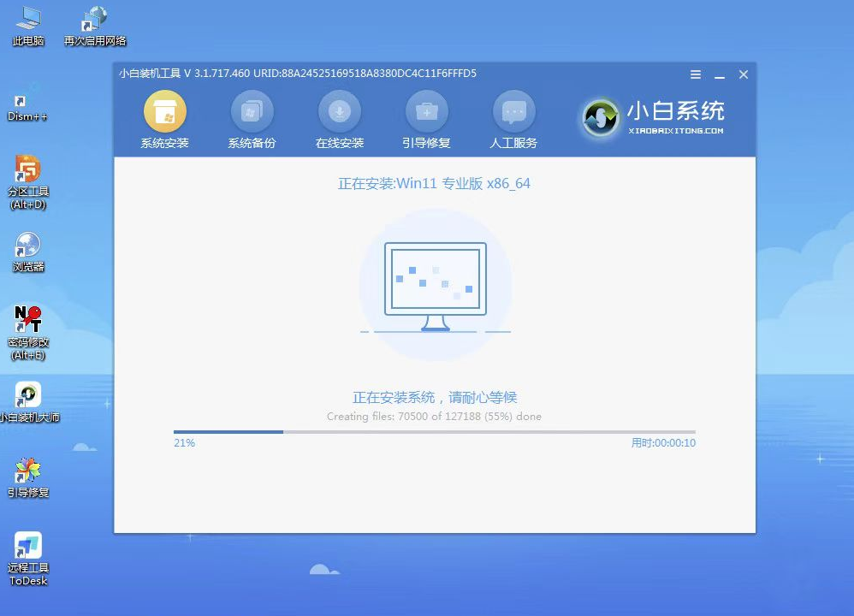Close the 小白装机工具 window
The image size is (854, 616).
744,74
